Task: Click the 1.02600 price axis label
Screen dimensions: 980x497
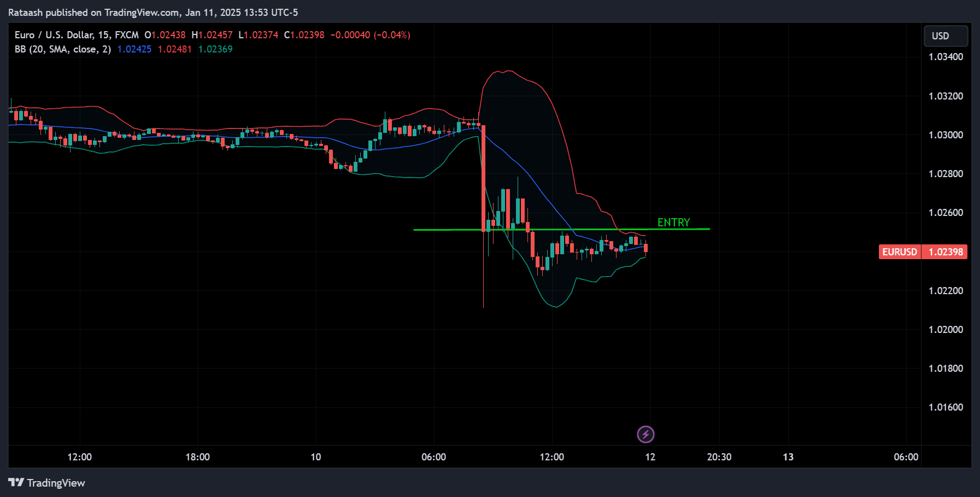Action: pyautogui.click(x=946, y=213)
